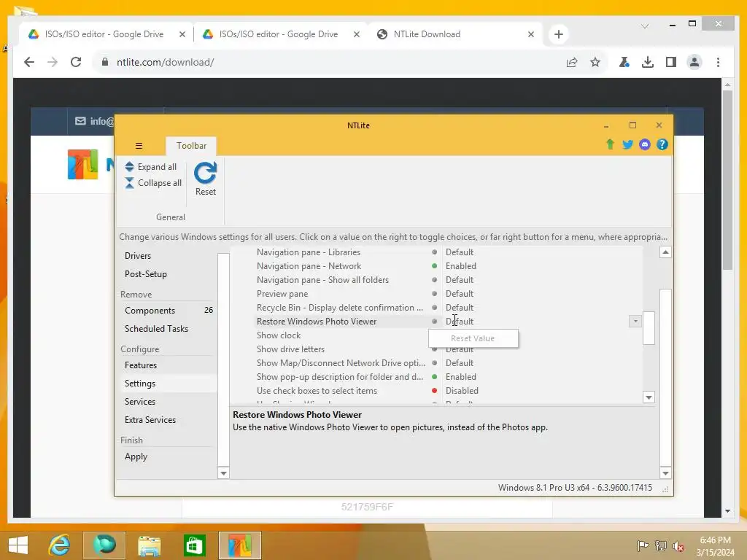
Task: Close NTLite Download browser tab
Action: [x=531, y=34]
